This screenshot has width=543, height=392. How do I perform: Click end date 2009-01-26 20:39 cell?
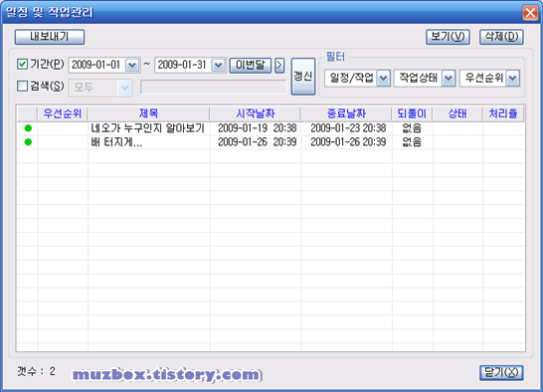[348, 142]
